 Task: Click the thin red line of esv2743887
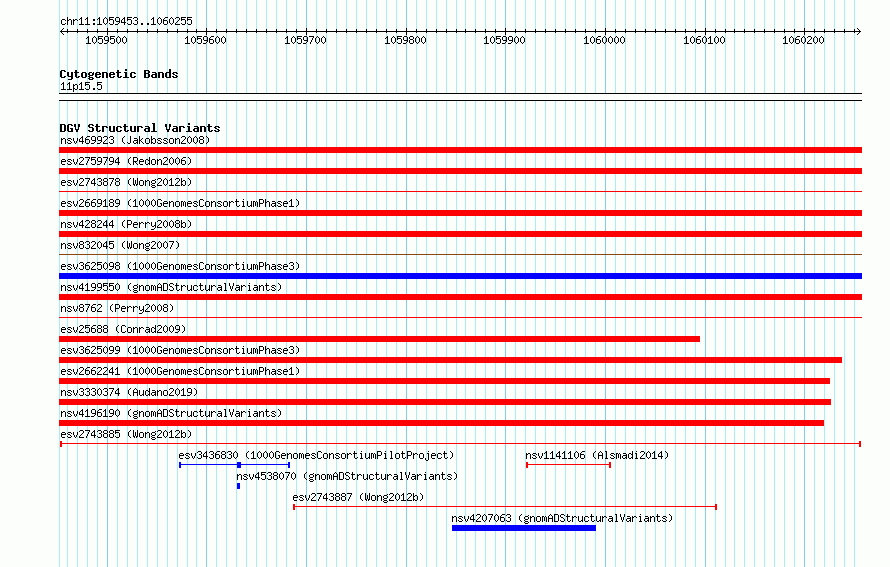pyautogui.click(x=505, y=506)
